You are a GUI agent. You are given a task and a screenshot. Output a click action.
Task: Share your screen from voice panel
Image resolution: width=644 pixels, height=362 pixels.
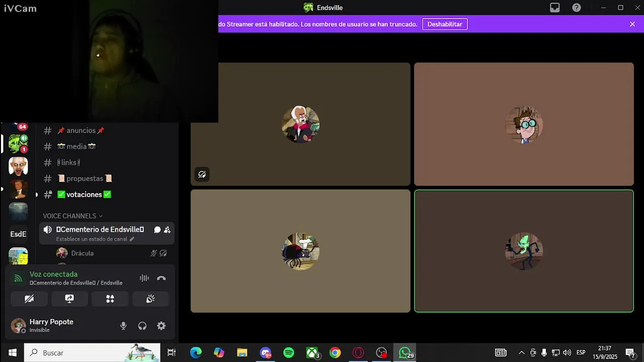pos(69,299)
